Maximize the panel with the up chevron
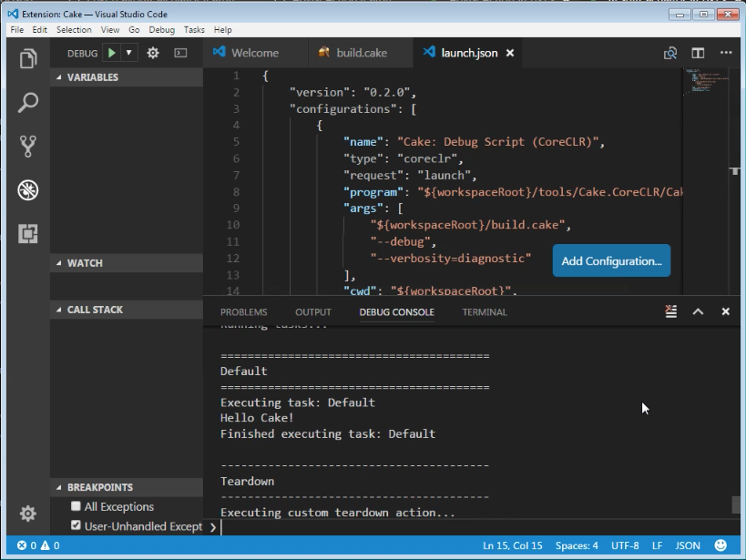The height and width of the screenshot is (560, 746). (698, 311)
